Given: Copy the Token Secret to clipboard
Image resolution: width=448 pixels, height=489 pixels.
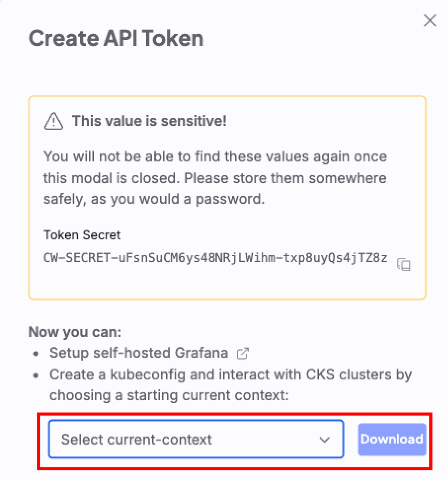Looking at the screenshot, I should coord(404,264).
